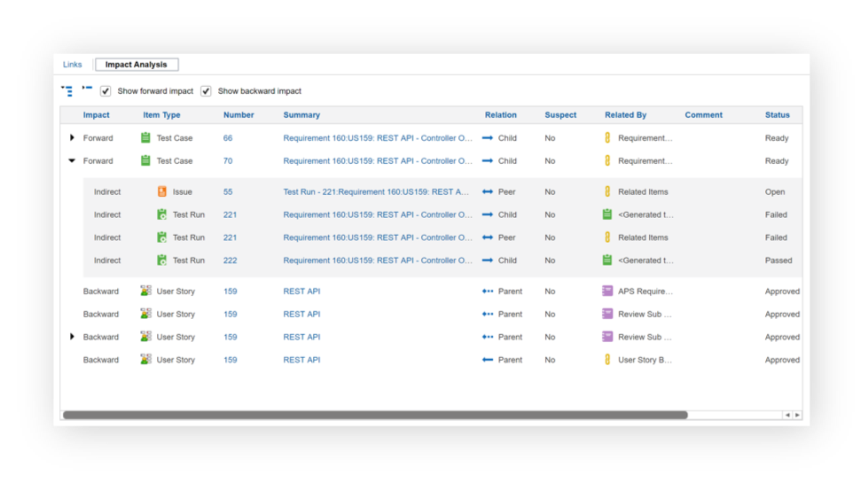Click the orange Issue icon in row 55
The image size is (868, 483).
161,191
